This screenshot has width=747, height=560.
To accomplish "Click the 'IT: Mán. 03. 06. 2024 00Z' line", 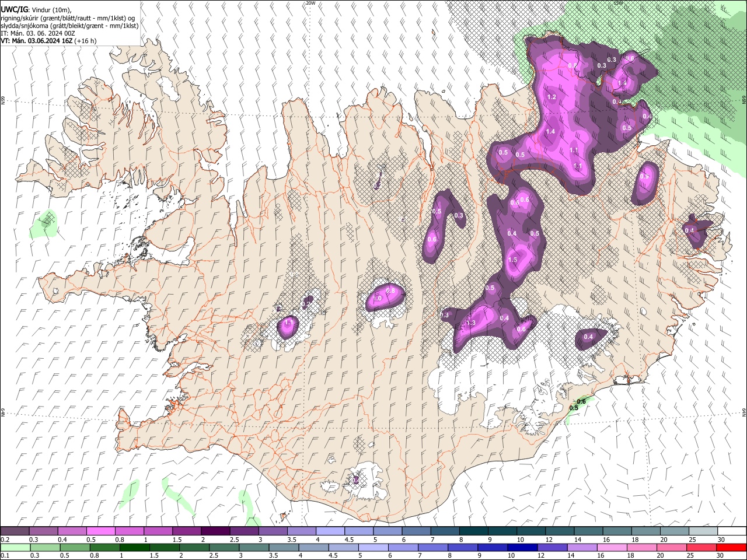I will point(38,33).
